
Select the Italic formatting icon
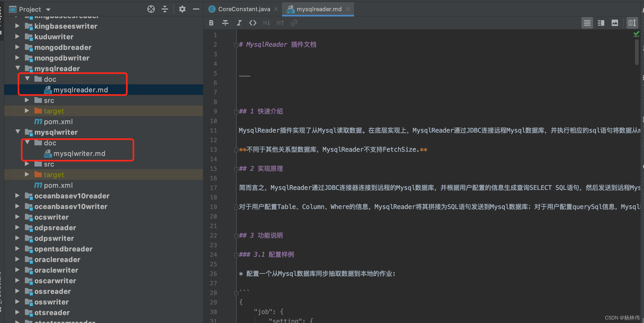coord(239,23)
